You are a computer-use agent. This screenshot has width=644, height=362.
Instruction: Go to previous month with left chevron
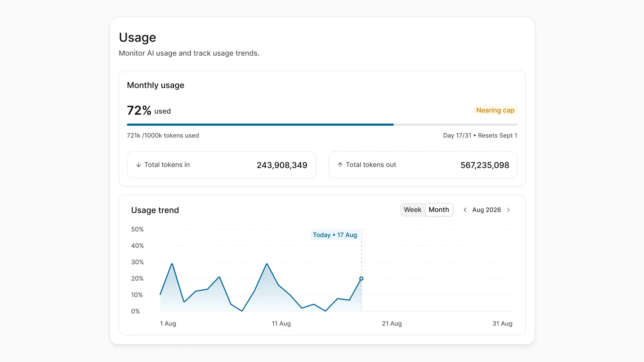pyautogui.click(x=465, y=210)
